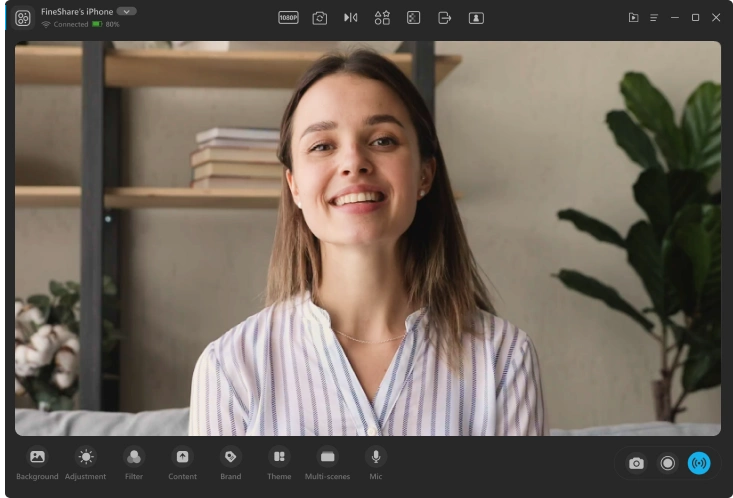Viewport: 733px width, 498px height.
Task: Open the 1080P resolution setting
Action: click(288, 17)
